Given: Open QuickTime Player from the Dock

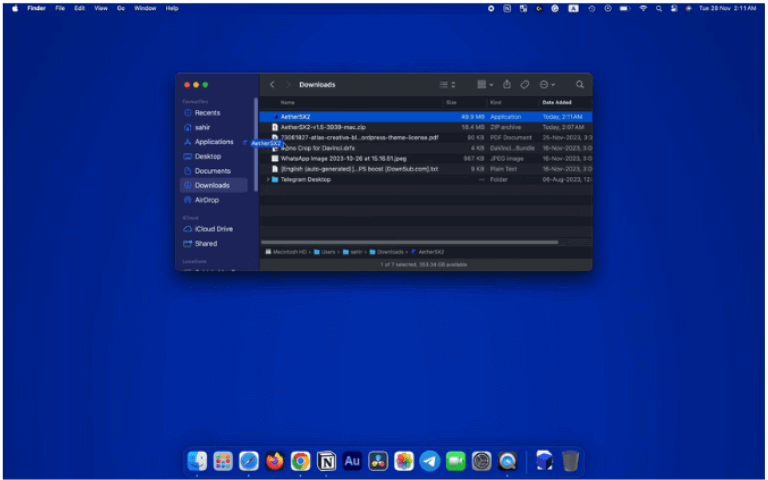Looking at the screenshot, I should 507,461.
